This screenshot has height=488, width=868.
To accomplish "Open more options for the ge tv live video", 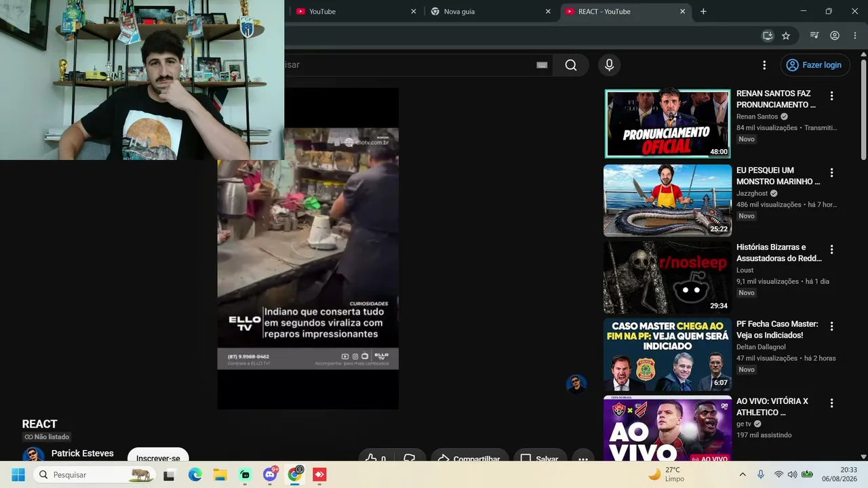I will 831,403.
